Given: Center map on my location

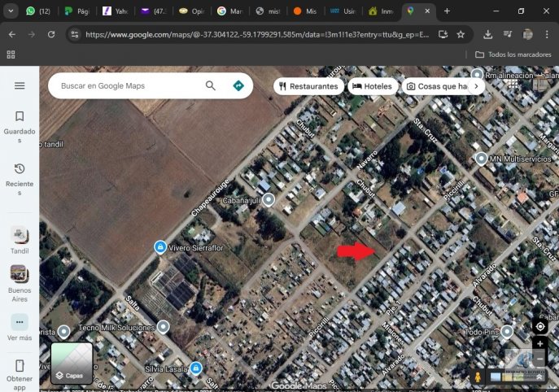Looking at the screenshot, I should click(539, 326).
